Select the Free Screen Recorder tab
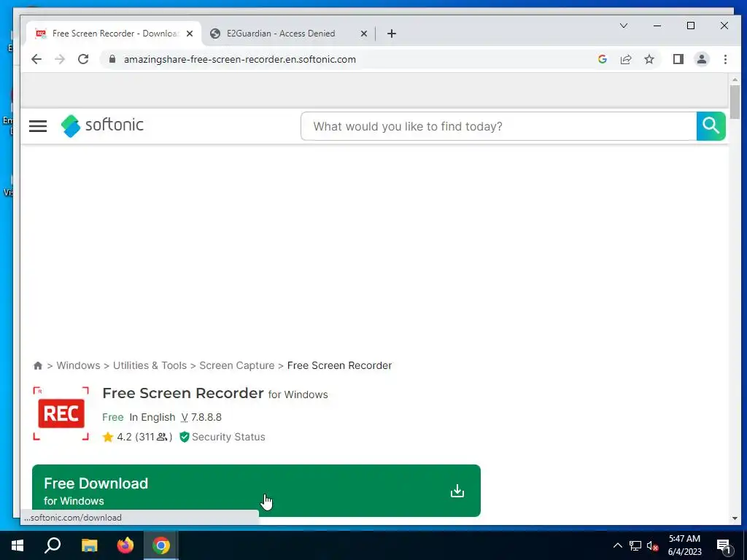The image size is (747, 560). click(x=115, y=34)
